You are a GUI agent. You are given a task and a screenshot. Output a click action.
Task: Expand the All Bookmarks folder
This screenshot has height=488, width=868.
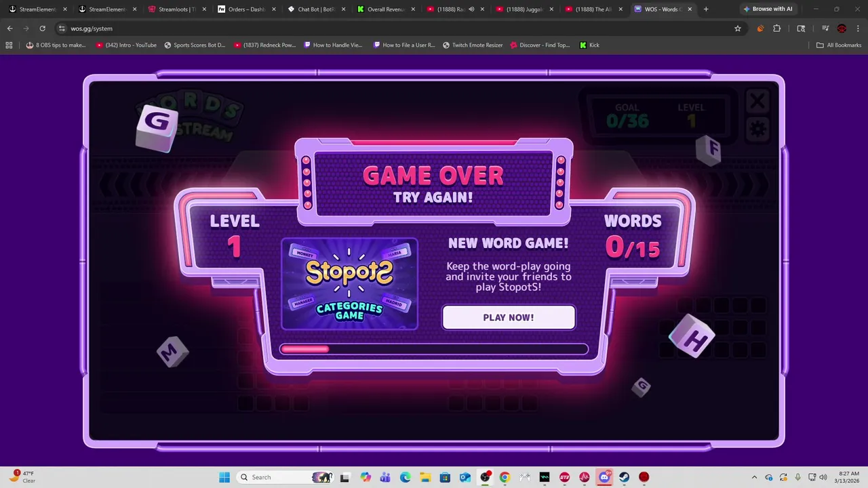click(839, 45)
